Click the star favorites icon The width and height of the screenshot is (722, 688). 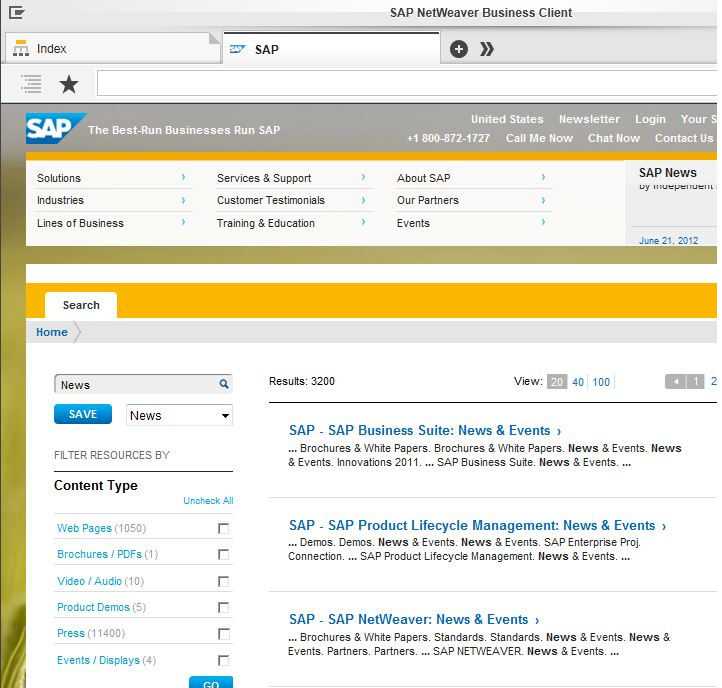tap(68, 85)
